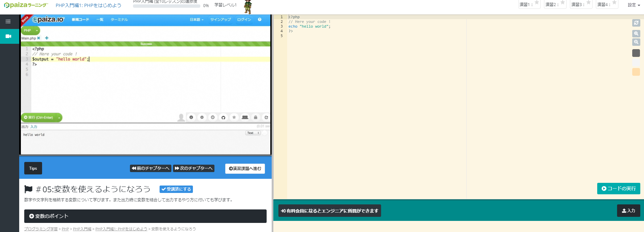This screenshot has width=644, height=232.
Task: Open the PHP language dropdown
Action: [x=30, y=30]
